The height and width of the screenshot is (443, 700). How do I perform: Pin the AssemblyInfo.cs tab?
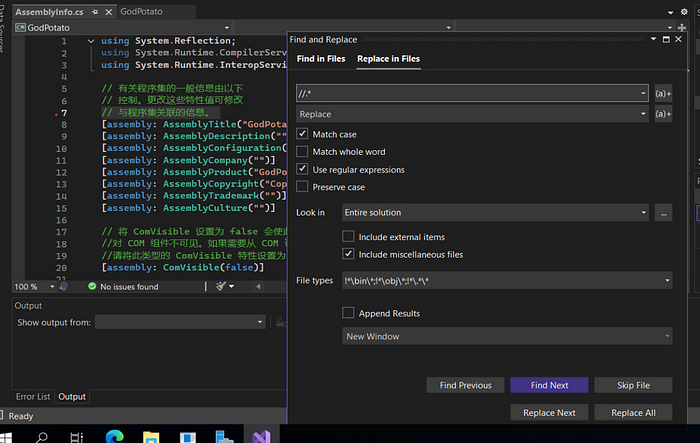point(95,12)
